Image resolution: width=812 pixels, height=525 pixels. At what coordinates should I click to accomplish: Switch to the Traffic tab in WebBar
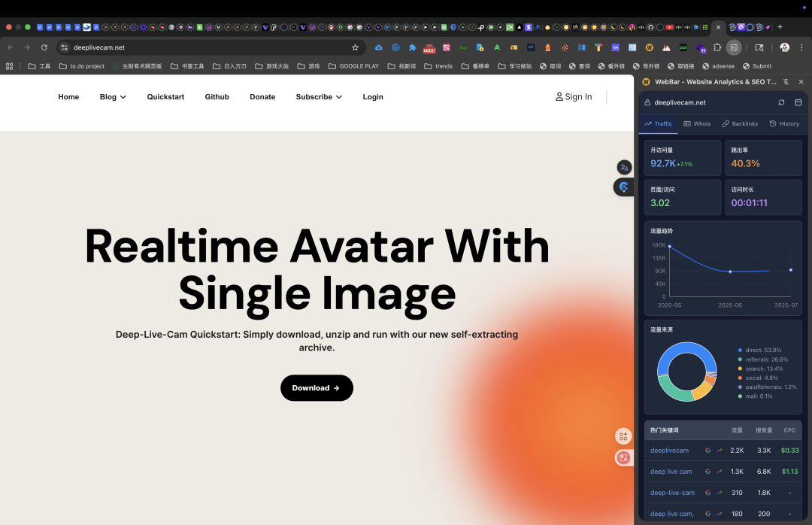(658, 124)
